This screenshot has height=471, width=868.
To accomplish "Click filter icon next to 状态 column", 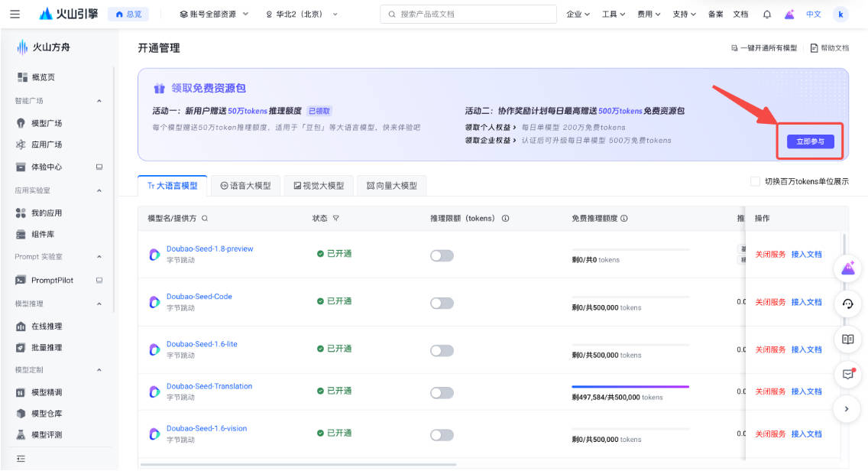I will click(x=335, y=219).
